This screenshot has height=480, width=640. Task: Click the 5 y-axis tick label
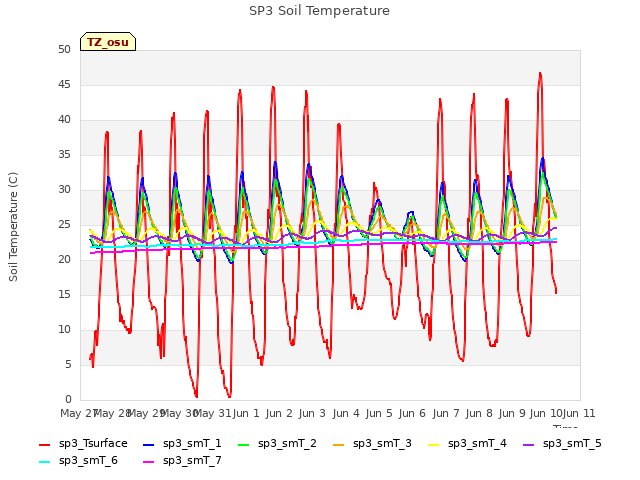click(68, 364)
